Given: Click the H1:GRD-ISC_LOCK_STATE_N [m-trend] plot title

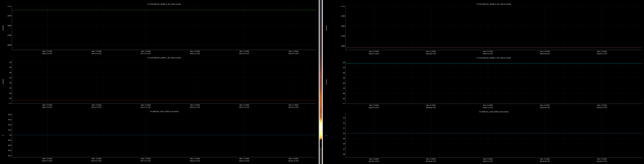Looking at the screenshot, I should point(494,112).
